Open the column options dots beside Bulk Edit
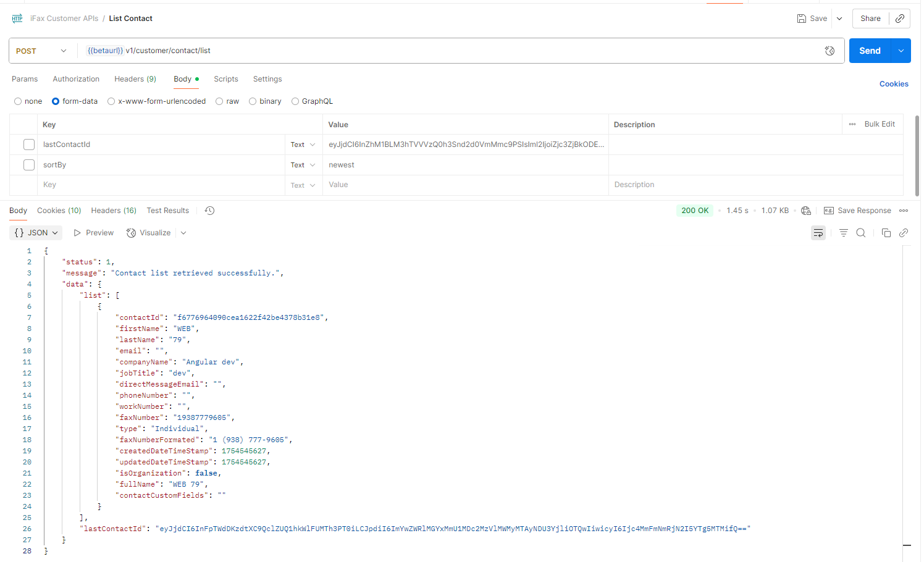Screen dimensions: 924x562 [852, 124]
